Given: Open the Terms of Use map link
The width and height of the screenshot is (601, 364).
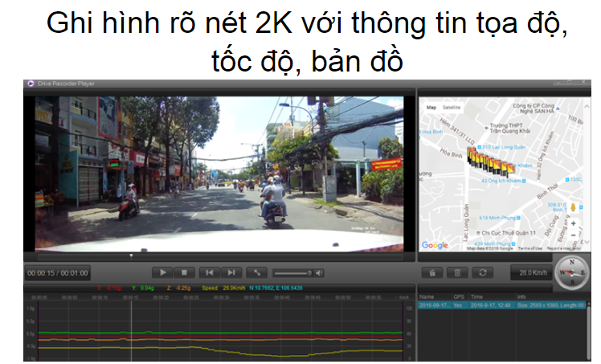Looking at the screenshot, I should tap(530, 248).
